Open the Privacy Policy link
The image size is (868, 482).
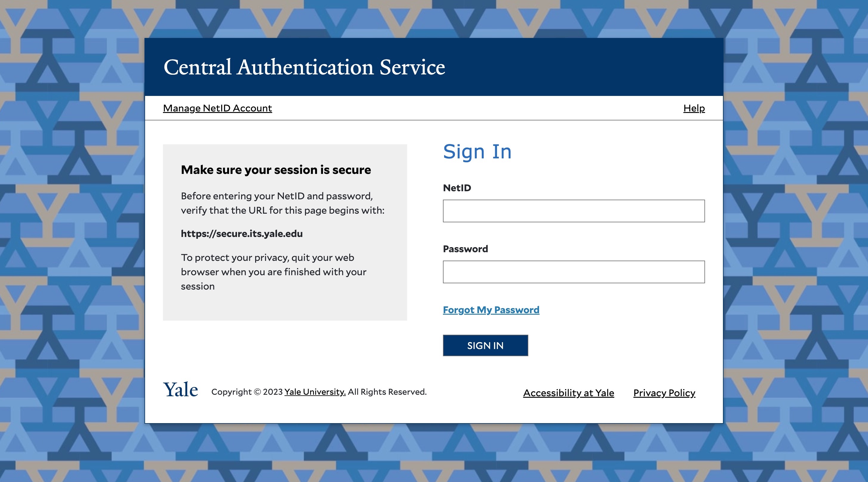(664, 393)
